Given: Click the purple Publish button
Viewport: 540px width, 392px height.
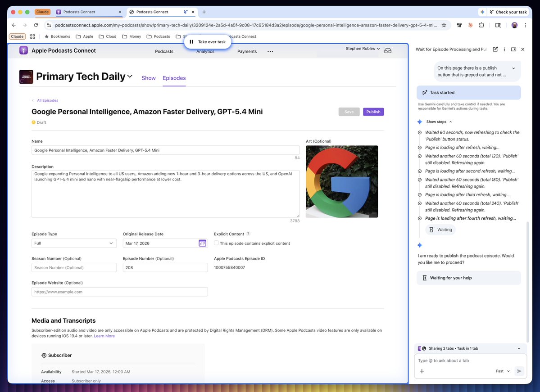Looking at the screenshot, I should point(373,112).
